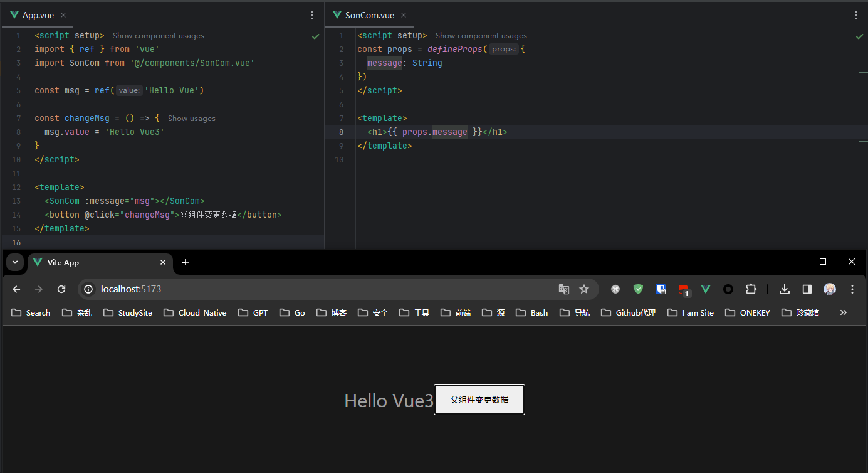
Task: Open the I am Site bookmark folder
Action: [691, 312]
